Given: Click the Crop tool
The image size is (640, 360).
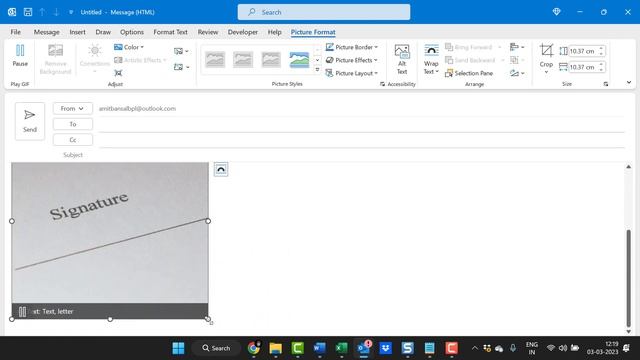Looking at the screenshot, I should (546, 59).
